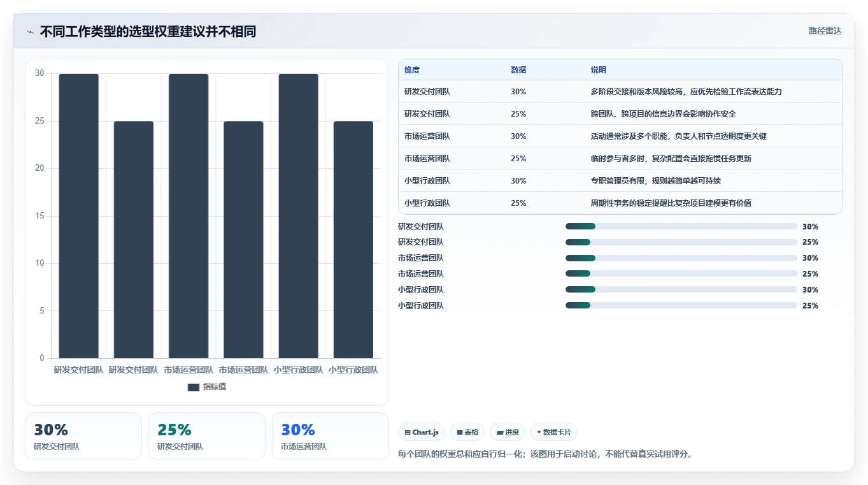Click the title 不同工作类型的选型权重建议并不相同
The image size is (868, 485).
[148, 32]
